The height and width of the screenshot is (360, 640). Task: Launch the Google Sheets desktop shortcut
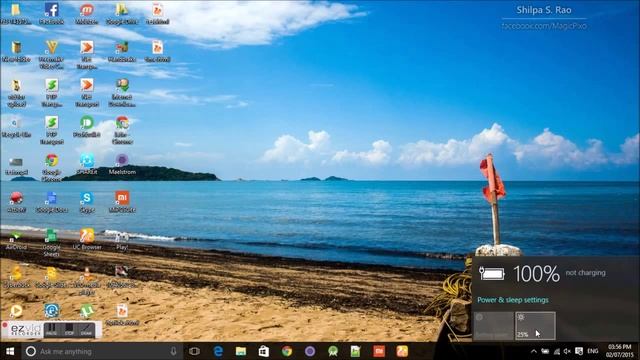point(51,243)
